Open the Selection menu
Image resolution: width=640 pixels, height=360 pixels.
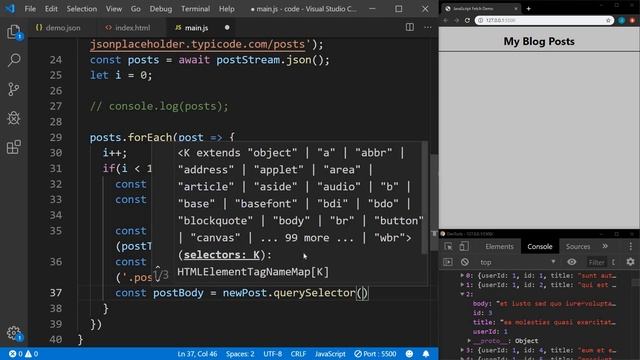[82, 9]
